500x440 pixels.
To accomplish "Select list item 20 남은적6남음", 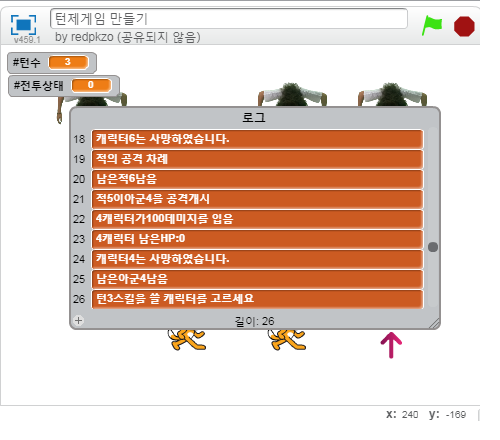I will coord(257,179).
